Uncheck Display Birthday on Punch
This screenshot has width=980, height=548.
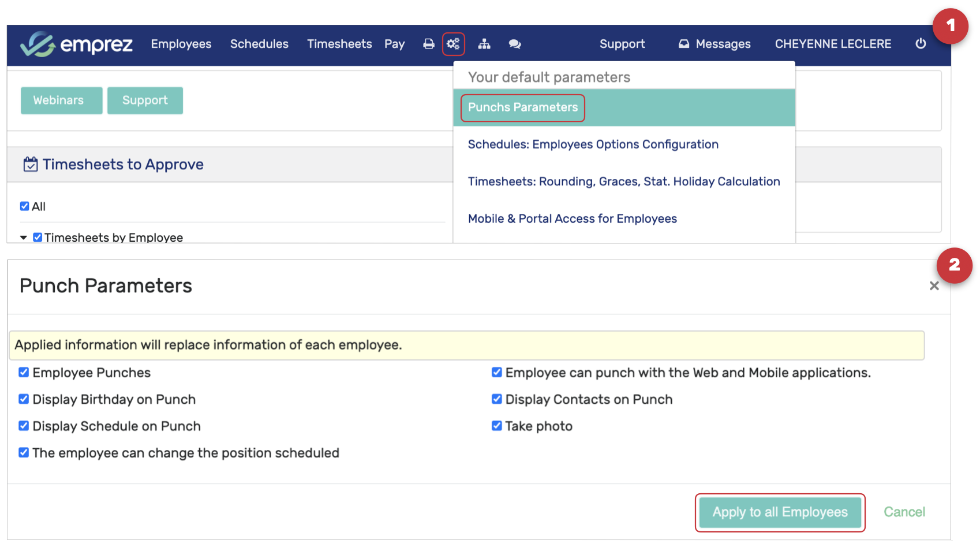[24, 399]
